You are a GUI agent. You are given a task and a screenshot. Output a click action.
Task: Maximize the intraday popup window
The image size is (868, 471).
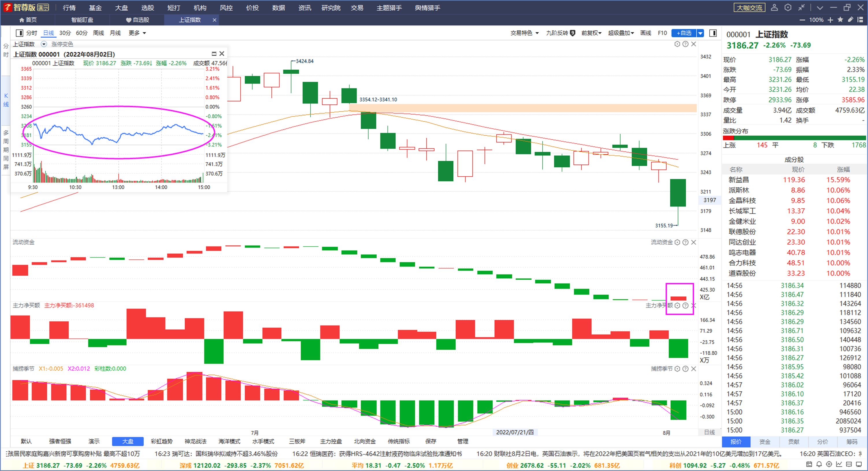pos(214,53)
